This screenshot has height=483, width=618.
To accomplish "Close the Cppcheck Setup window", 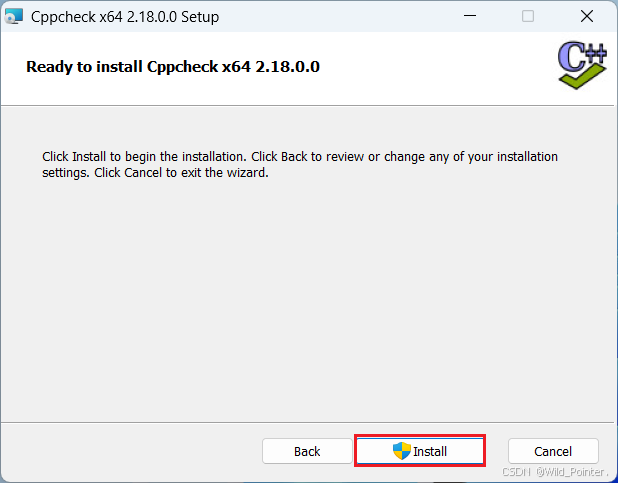I will [587, 16].
